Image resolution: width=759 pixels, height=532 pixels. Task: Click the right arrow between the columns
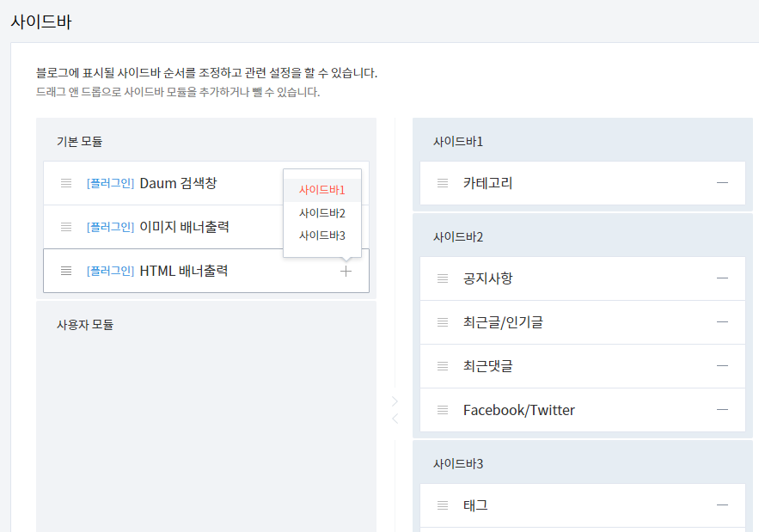point(394,401)
